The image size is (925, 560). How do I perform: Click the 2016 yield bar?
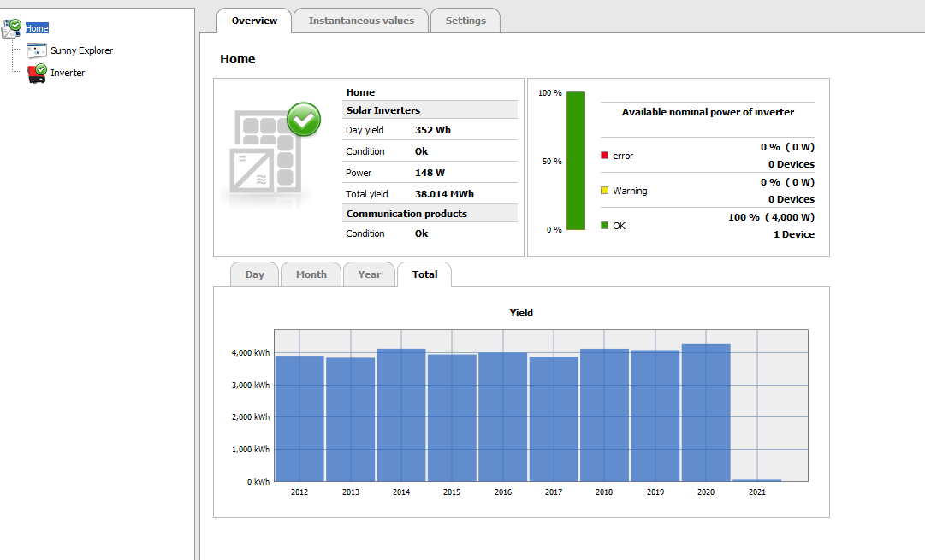(502, 416)
